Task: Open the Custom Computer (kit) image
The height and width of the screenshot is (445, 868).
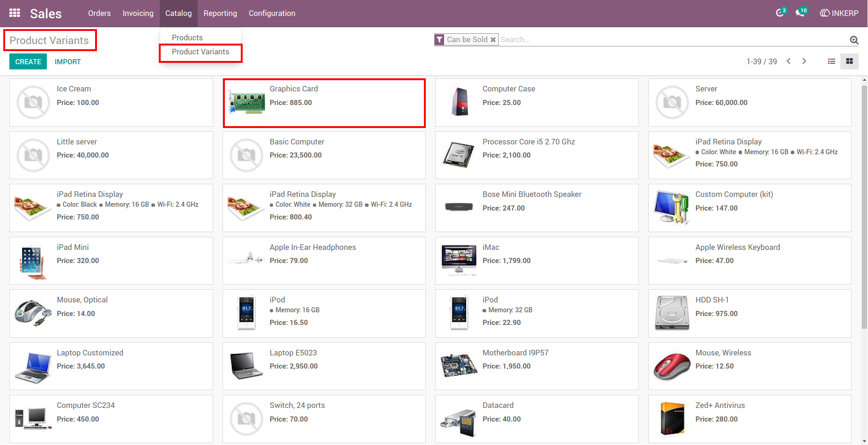Action: click(x=672, y=208)
